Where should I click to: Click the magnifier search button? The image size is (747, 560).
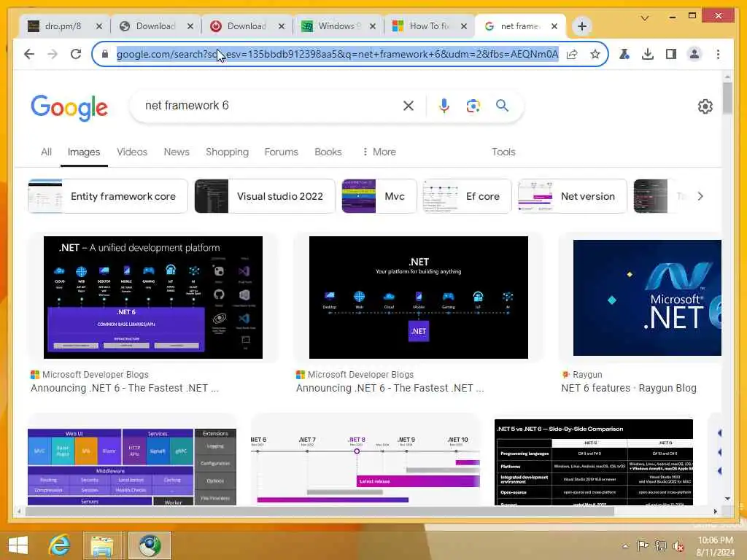point(502,105)
